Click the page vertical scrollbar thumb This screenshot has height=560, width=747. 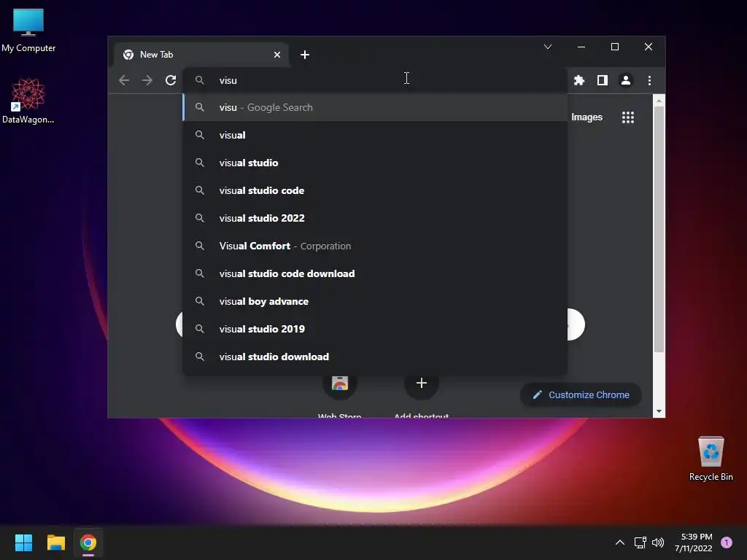click(659, 228)
